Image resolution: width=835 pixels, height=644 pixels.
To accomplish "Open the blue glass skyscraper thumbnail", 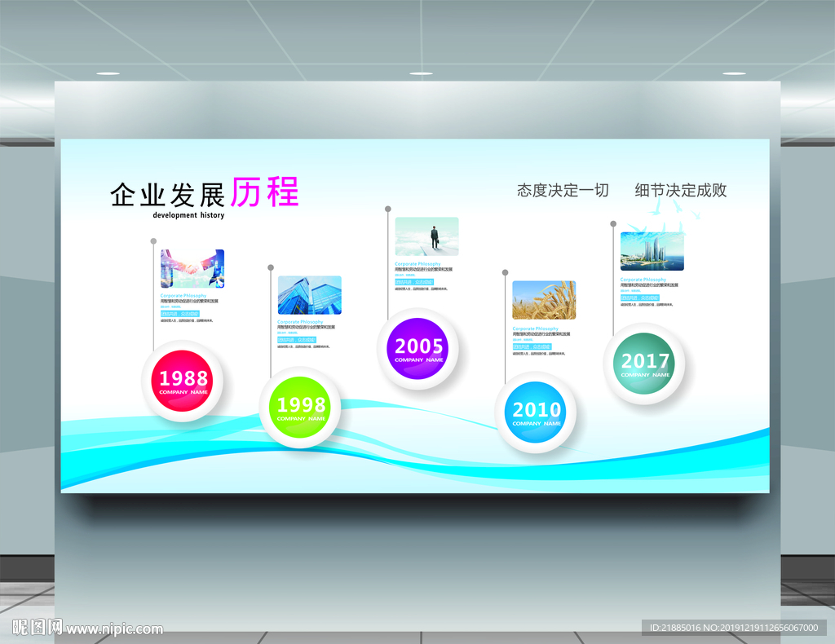I will (x=309, y=295).
